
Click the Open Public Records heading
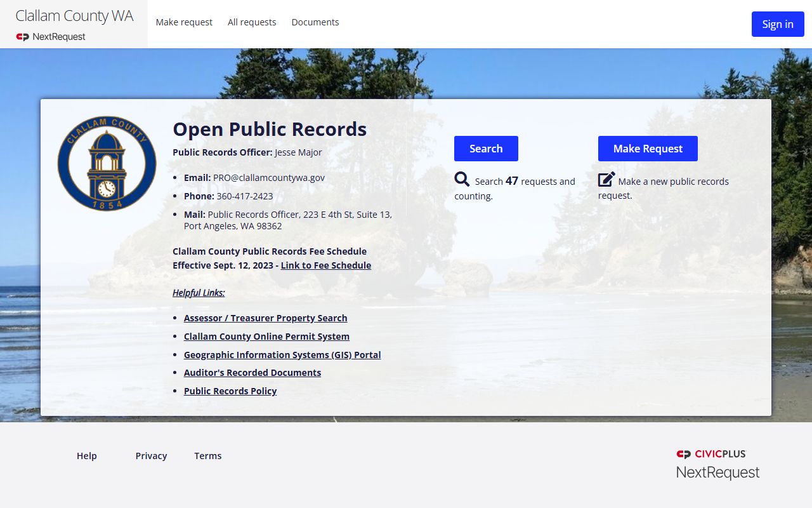click(270, 129)
